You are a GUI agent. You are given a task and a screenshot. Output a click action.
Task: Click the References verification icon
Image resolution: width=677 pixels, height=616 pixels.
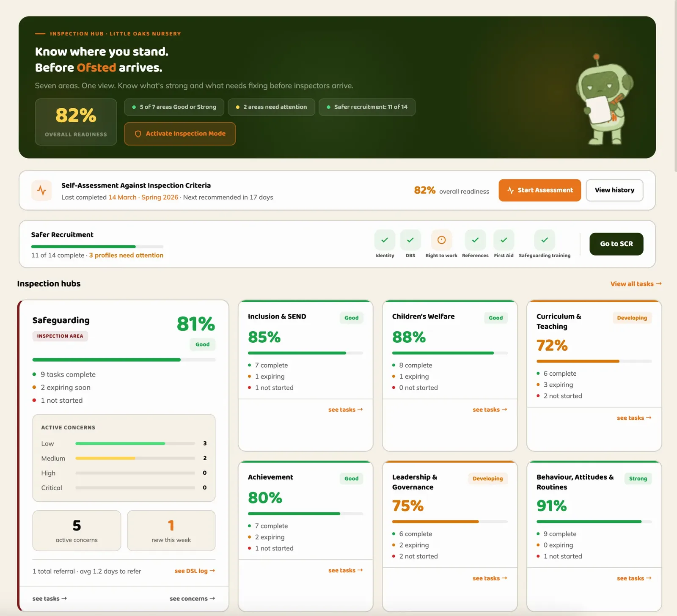[x=475, y=239]
